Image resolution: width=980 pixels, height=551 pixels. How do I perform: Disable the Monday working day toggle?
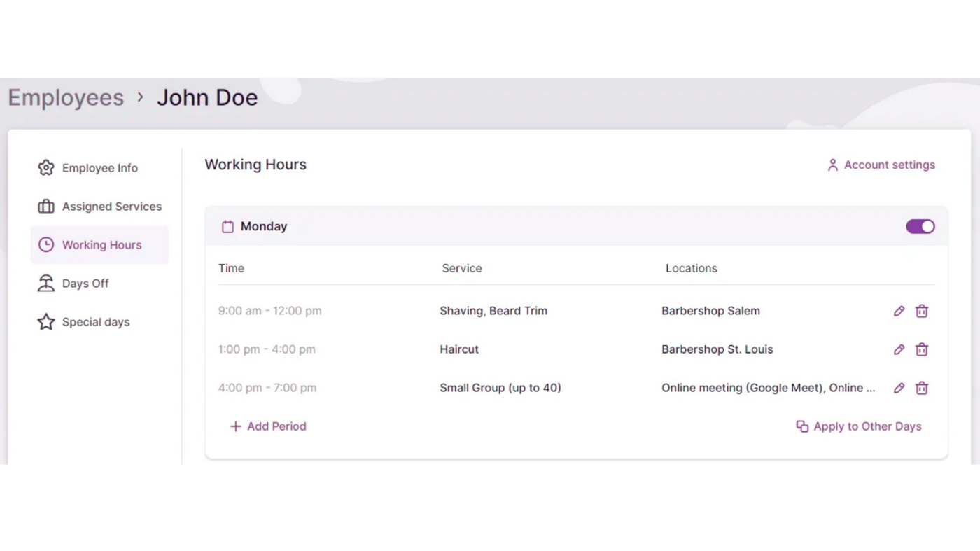[920, 226]
